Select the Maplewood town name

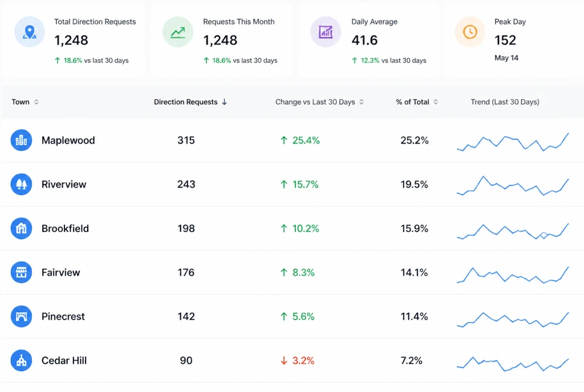click(x=68, y=140)
